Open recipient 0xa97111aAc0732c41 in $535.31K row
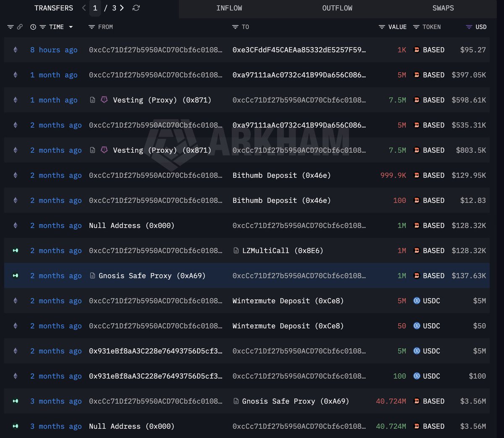Viewport: 504px width, 438px height. (299, 125)
